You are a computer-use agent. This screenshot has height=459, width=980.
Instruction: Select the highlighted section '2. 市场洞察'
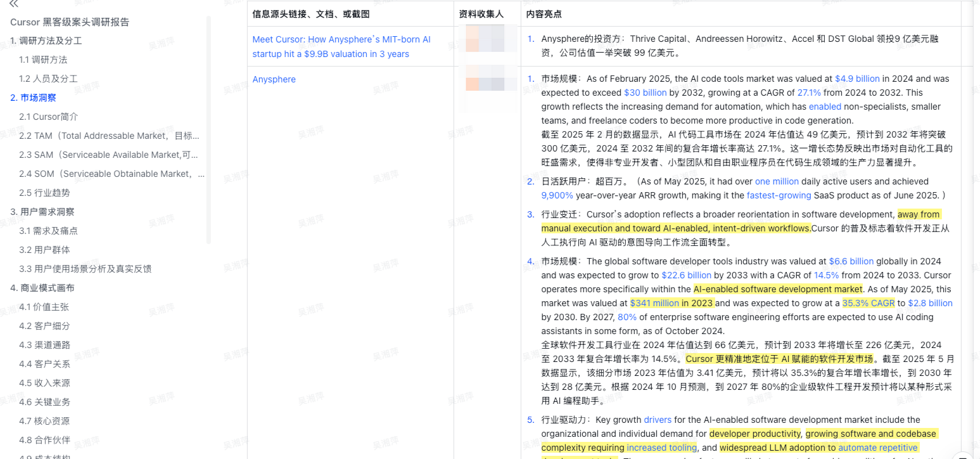[x=33, y=98]
